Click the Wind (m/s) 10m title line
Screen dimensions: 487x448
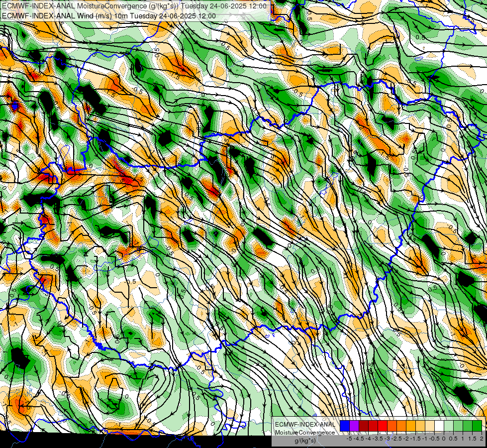109,15
